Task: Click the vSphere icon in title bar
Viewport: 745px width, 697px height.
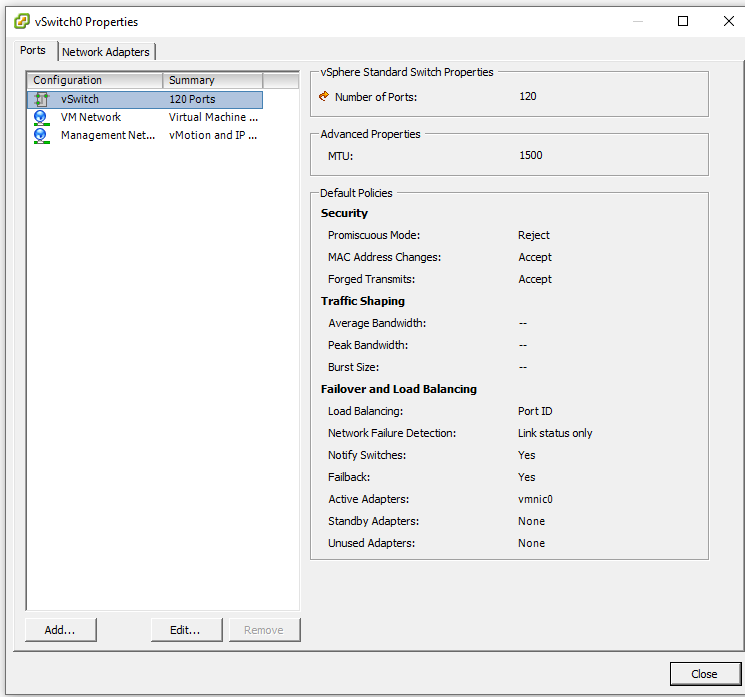Action: pyautogui.click(x=22, y=21)
